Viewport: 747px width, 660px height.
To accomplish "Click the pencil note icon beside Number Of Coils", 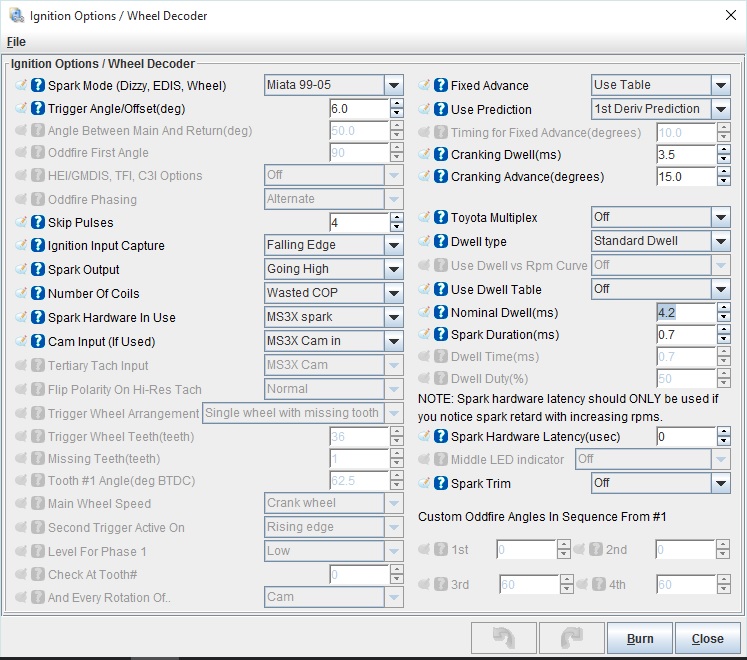I will [21, 294].
